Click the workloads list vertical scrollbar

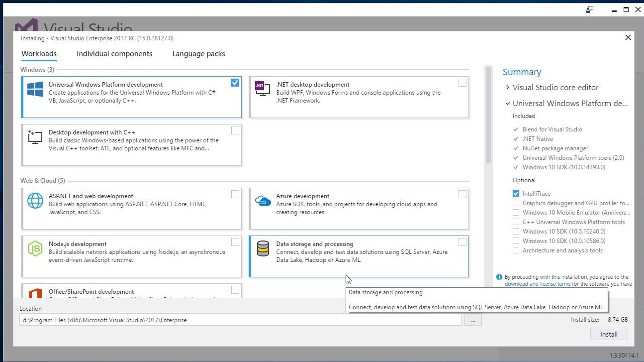pos(488,115)
